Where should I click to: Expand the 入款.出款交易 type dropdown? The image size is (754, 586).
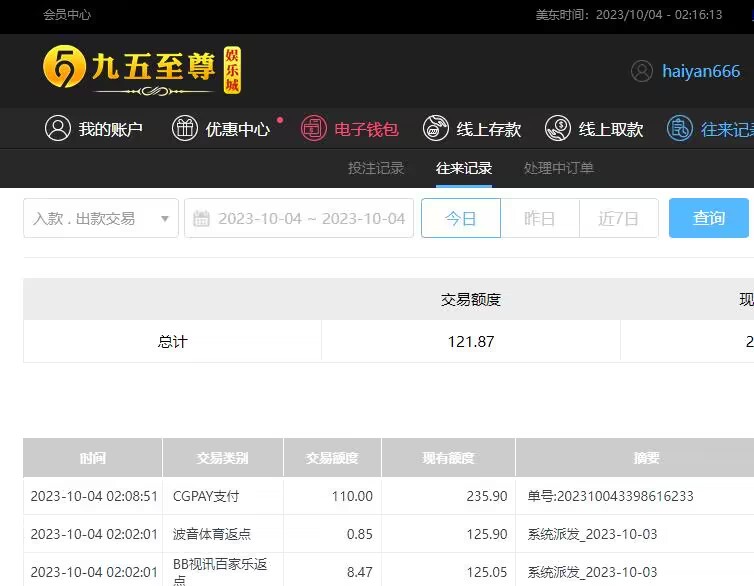click(100, 218)
